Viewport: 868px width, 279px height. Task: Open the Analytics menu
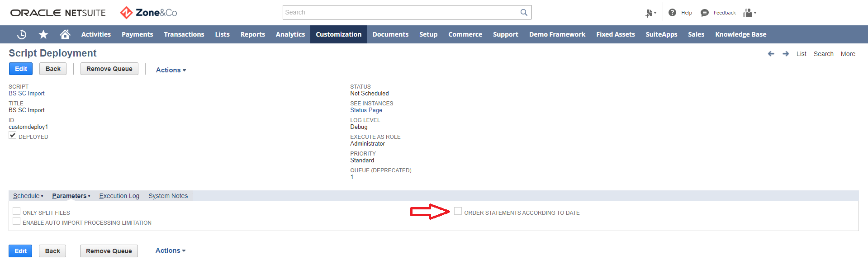290,34
